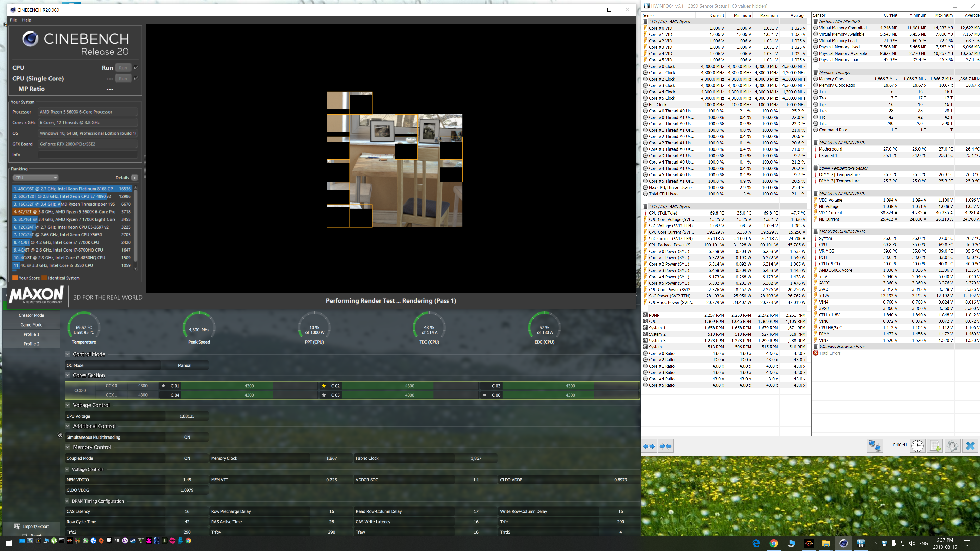Adjust C 01 core speed slider

(249, 386)
